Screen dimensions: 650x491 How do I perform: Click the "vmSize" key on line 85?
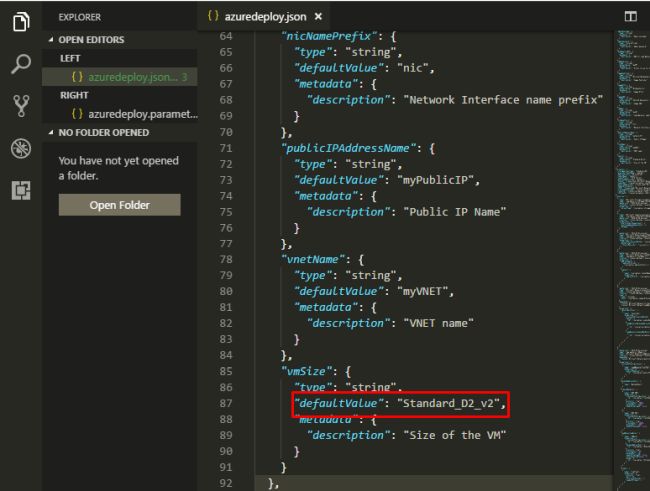coord(306,371)
